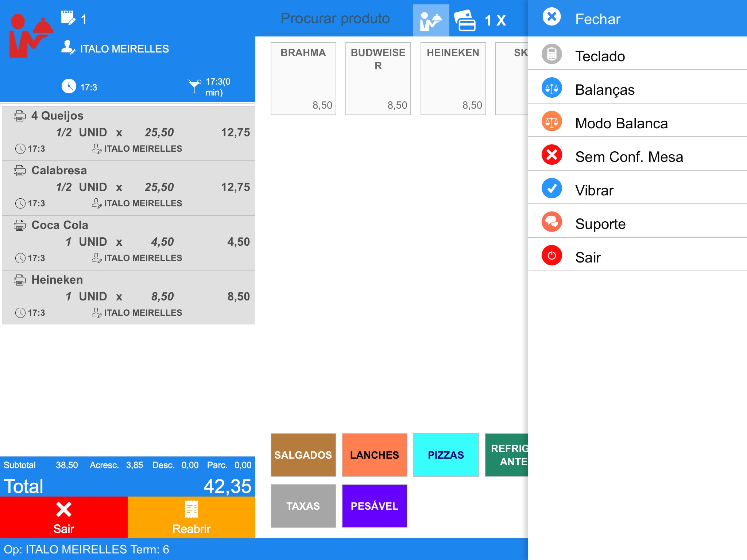This screenshot has width=747, height=560.
Task: Click the Procurar produto search field
Action: pyautogui.click(x=335, y=19)
